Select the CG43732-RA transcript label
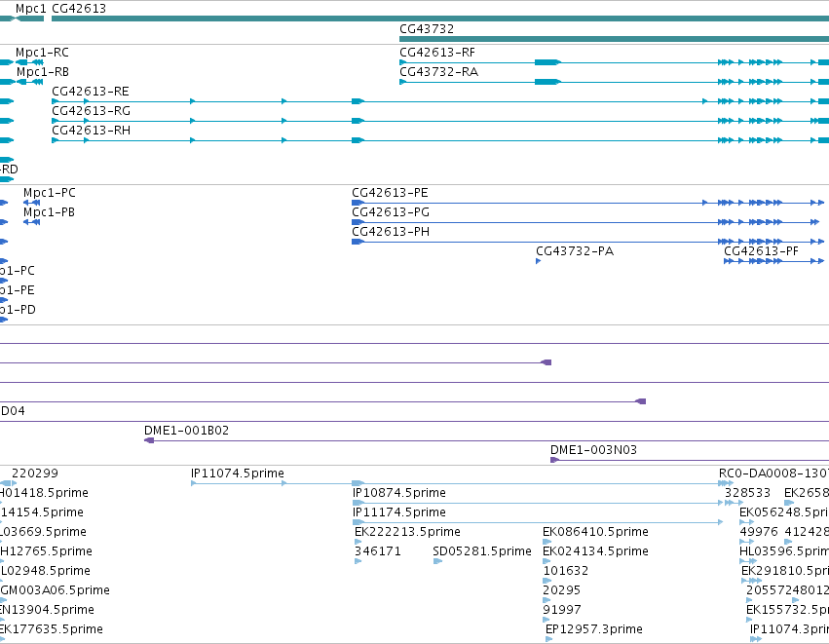The height and width of the screenshot is (644, 829). [x=438, y=72]
